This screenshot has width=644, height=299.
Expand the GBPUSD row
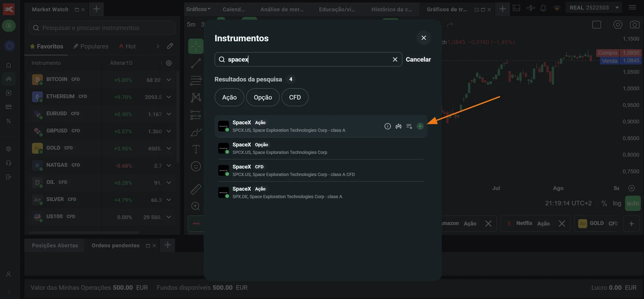(169, 131)
